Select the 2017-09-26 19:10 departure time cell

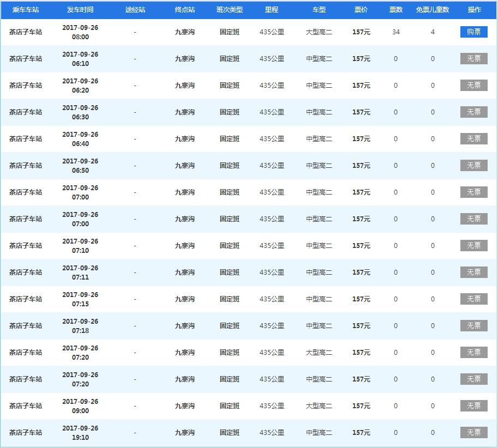[80, 432]
